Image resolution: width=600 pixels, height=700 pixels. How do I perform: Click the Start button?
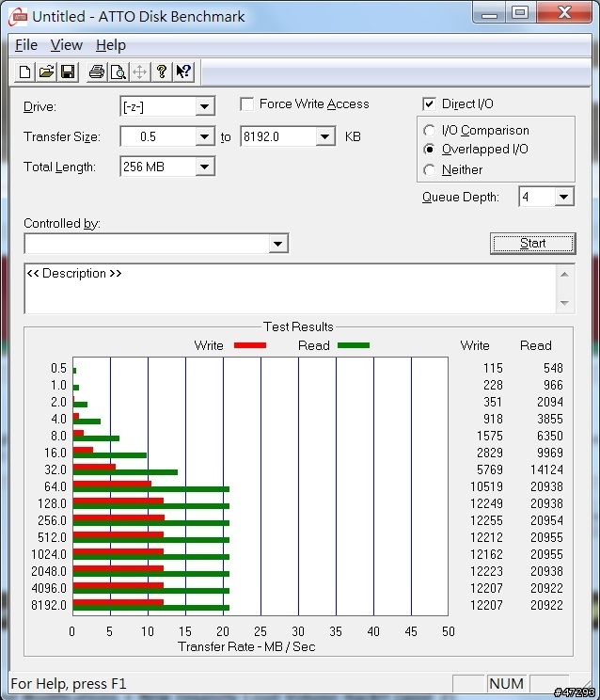[533, 244]
